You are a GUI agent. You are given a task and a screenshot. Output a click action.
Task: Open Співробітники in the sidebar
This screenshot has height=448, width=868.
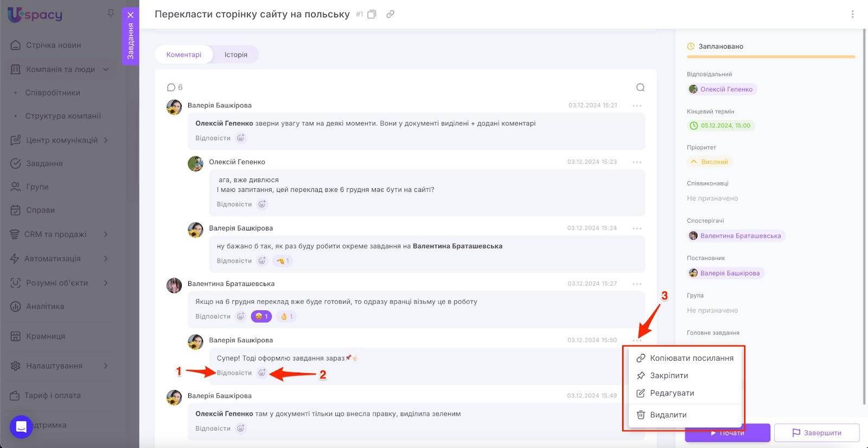pyautogui.click(x=53, y=93)
